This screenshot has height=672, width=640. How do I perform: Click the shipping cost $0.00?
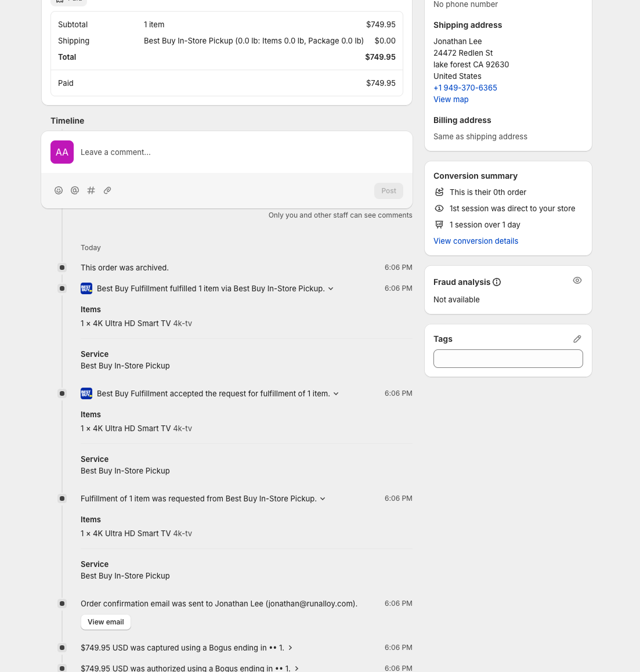(385, 41)
